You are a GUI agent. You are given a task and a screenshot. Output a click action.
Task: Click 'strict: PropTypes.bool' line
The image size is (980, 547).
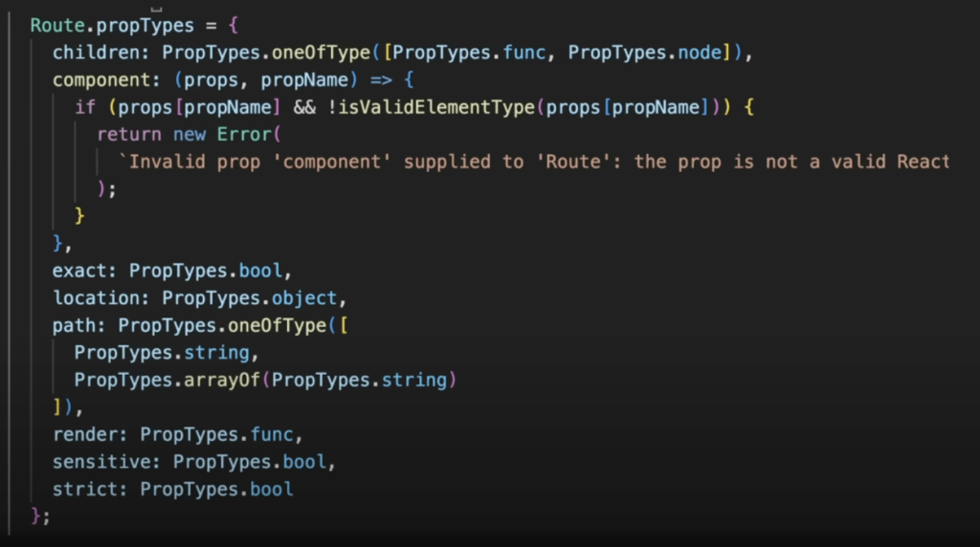172,489
